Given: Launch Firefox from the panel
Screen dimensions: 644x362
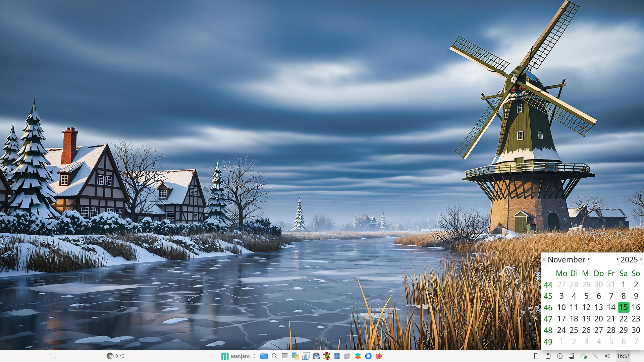Looking at the screenshot, I should (379, 356).
